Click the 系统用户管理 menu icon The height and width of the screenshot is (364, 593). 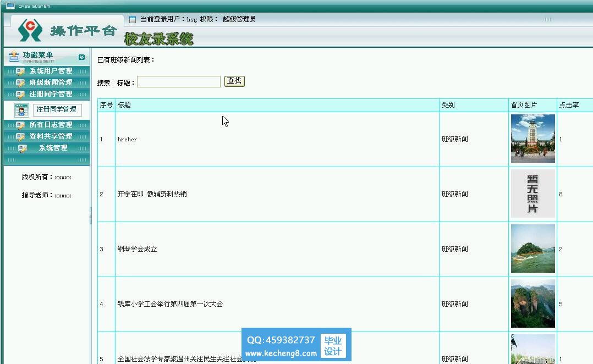tap(20, 71)
